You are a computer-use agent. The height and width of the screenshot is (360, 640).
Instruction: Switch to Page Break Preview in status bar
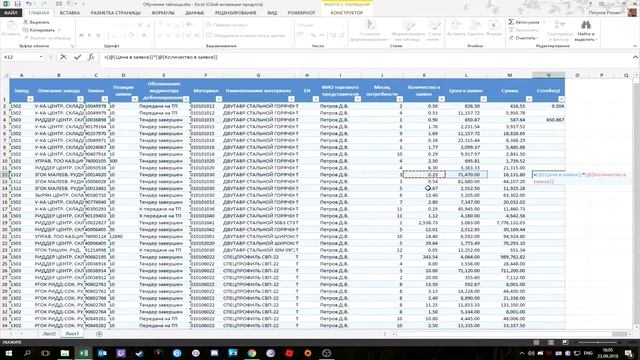click(565, 342)
